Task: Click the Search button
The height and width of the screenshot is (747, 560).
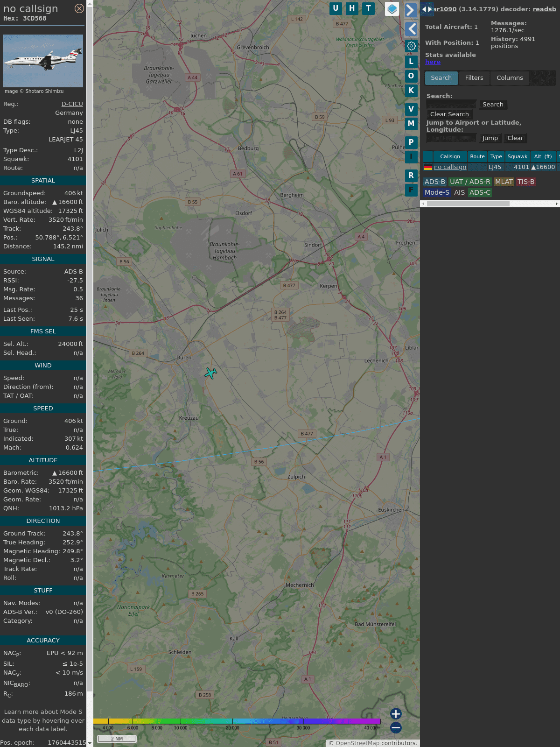Action: coord(493,105)
